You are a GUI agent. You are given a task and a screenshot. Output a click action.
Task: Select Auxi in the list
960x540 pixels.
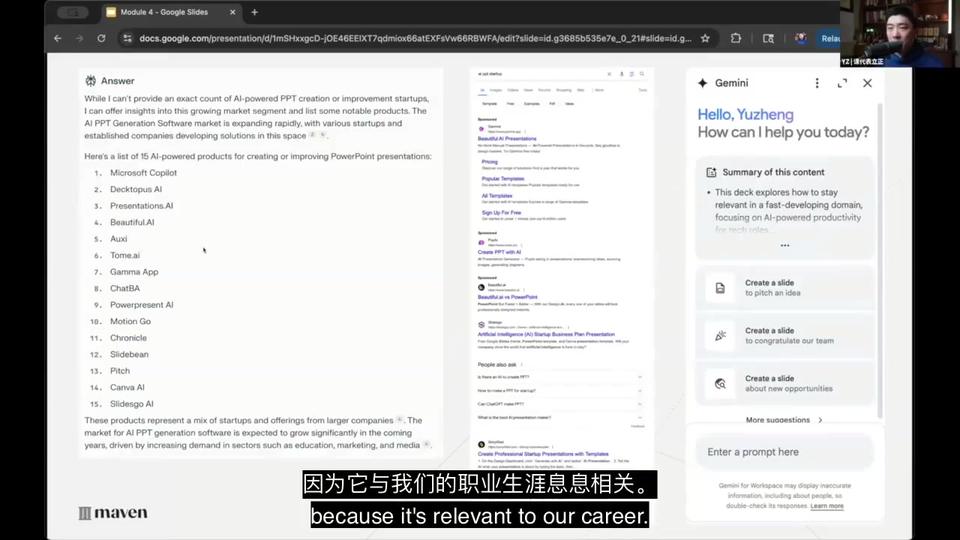click(119, 239)
